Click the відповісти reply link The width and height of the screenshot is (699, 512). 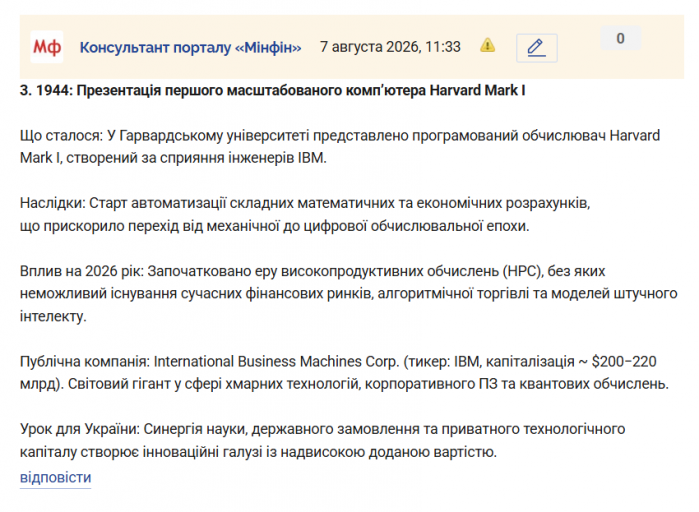[x=55, y=477]
